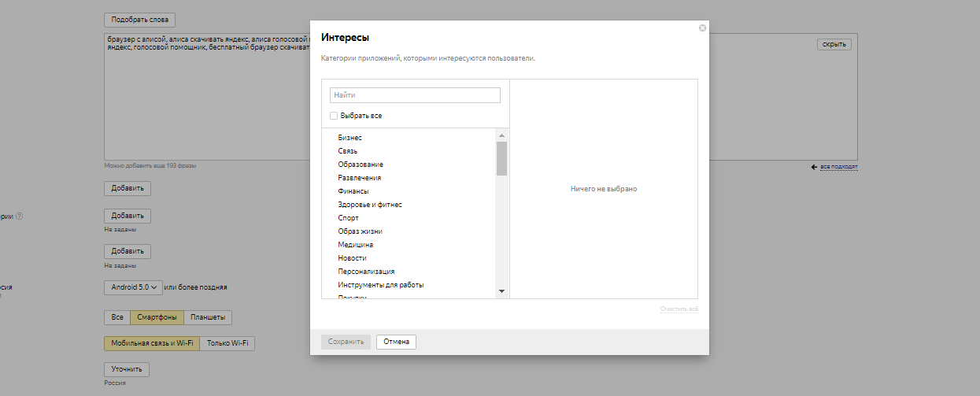980x396 pixels.
Task: Click the Очистить всё link
Action: [x=679, y=309]
